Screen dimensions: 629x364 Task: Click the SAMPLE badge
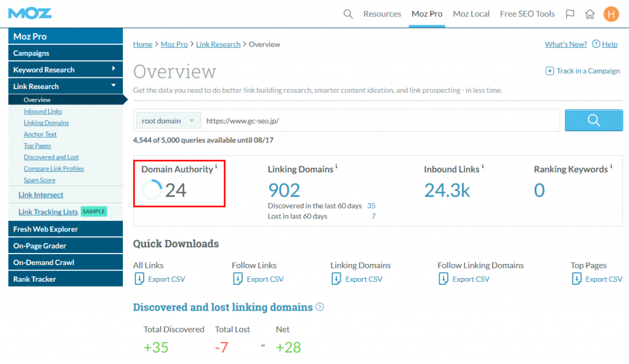pyautogui.click(x=94, y=211)
